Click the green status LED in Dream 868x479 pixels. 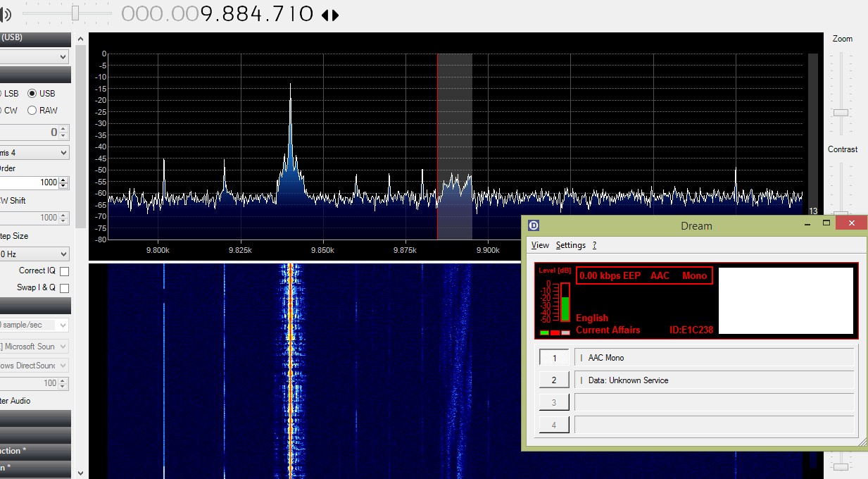tap(544, 332)
